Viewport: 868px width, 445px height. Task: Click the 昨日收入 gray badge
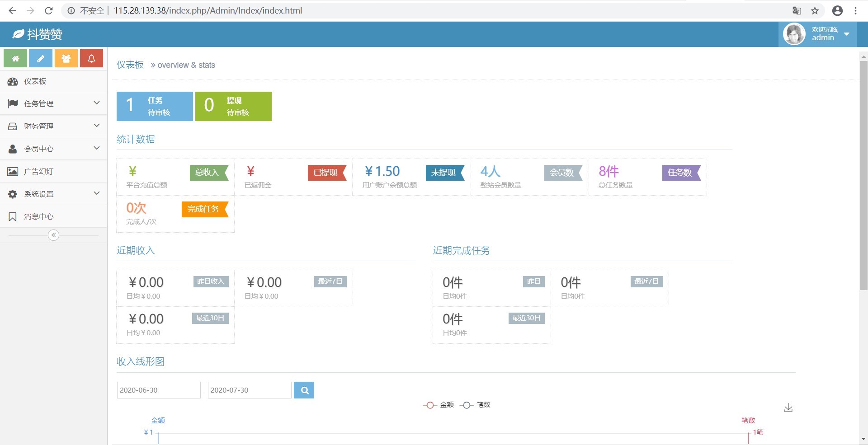click(x=211, y=281)
